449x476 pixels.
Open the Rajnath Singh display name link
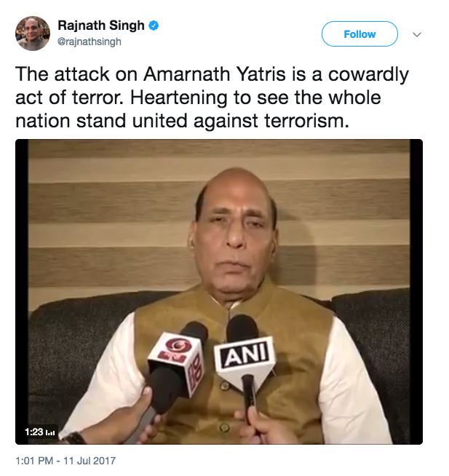click(101, 25)
